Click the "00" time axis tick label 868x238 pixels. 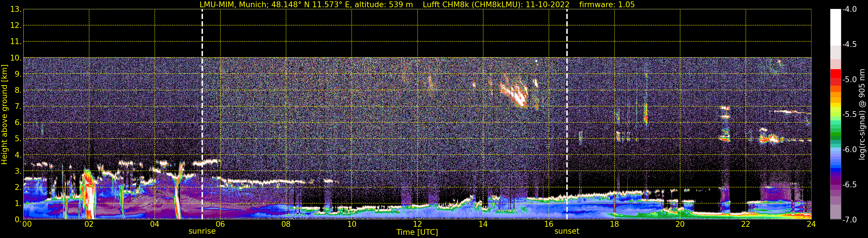[x=27, y=224]
